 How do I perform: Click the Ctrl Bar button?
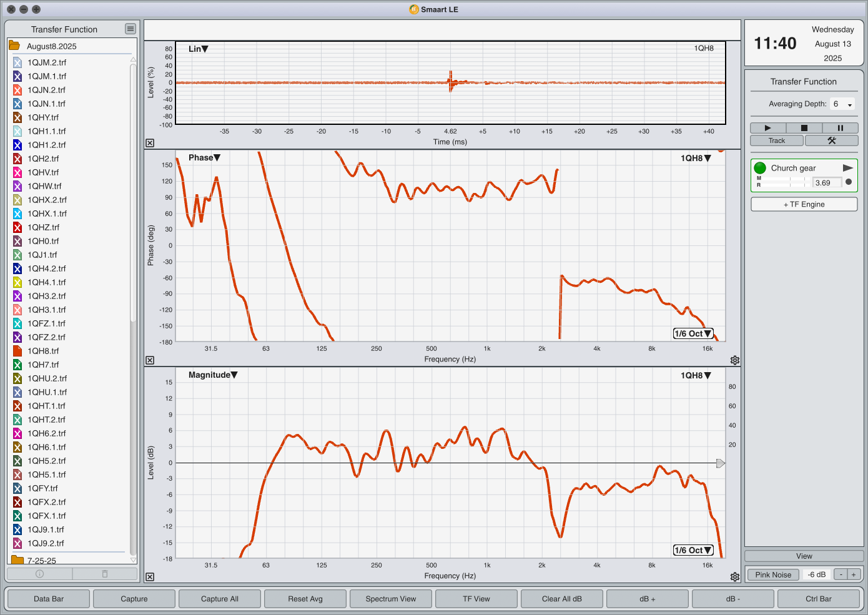pos(819,599)
